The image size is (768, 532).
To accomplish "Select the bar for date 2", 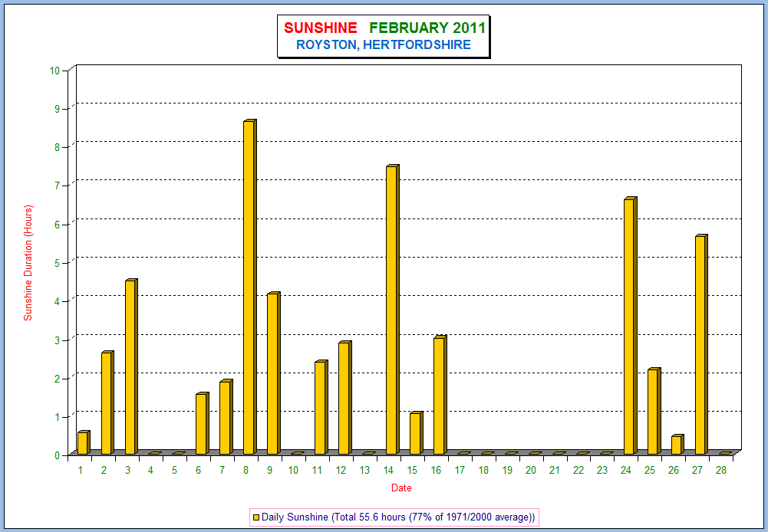I will (107, 402).
